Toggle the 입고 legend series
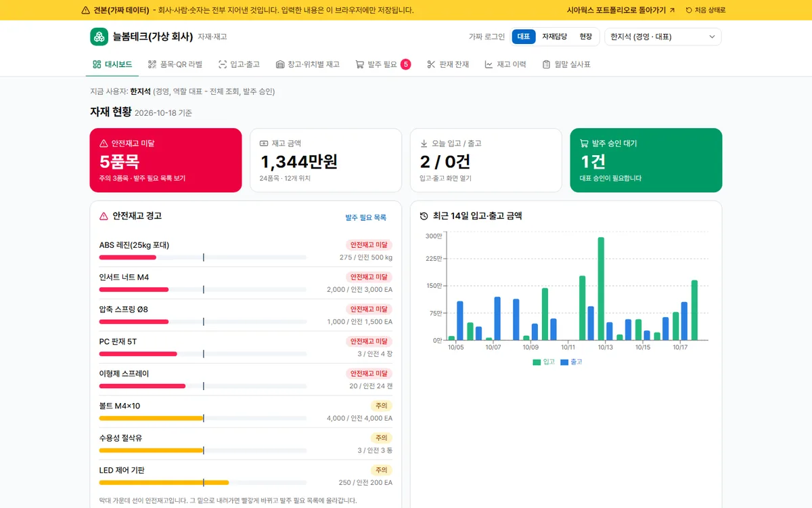Image resolution: width=812 pixels, height=508 pixels. pos(544,362)
